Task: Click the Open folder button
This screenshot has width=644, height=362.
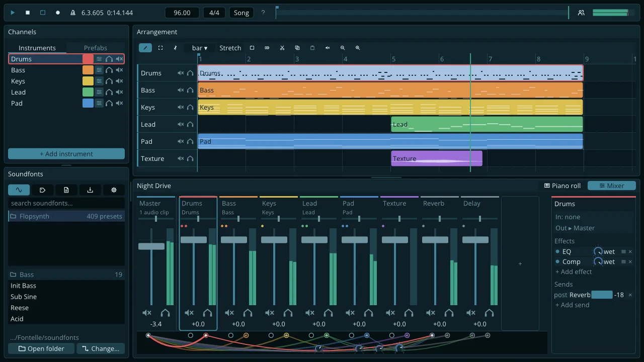Action: 41,348
